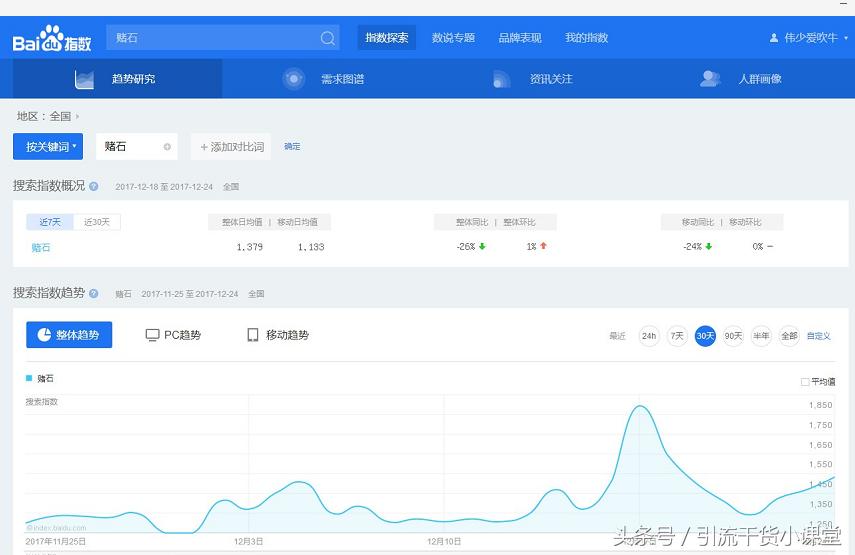Click the 人群画像 people icon

(710, 79)
